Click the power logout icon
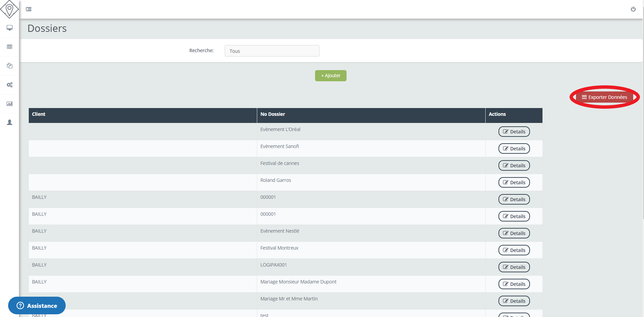The image size is (644, 317). [x=633, y=9]
